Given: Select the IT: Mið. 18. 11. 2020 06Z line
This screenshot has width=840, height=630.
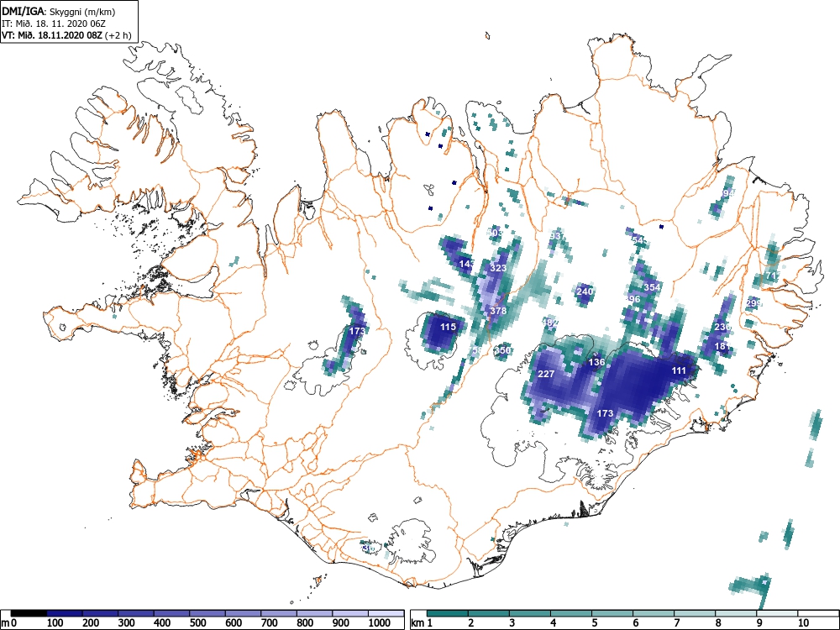Looking at the screenshot, I should coord(55,24).
